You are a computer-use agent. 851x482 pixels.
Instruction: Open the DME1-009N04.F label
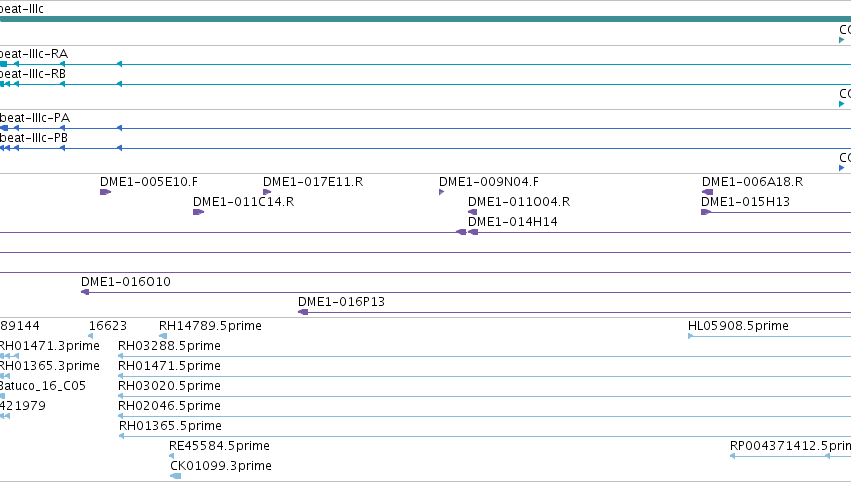(489, 182)
